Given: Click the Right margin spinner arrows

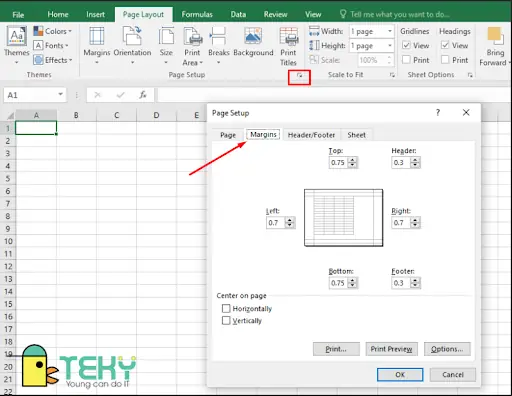Looking at the screenshot, I should pyautogui.click(x=415, y=223).
